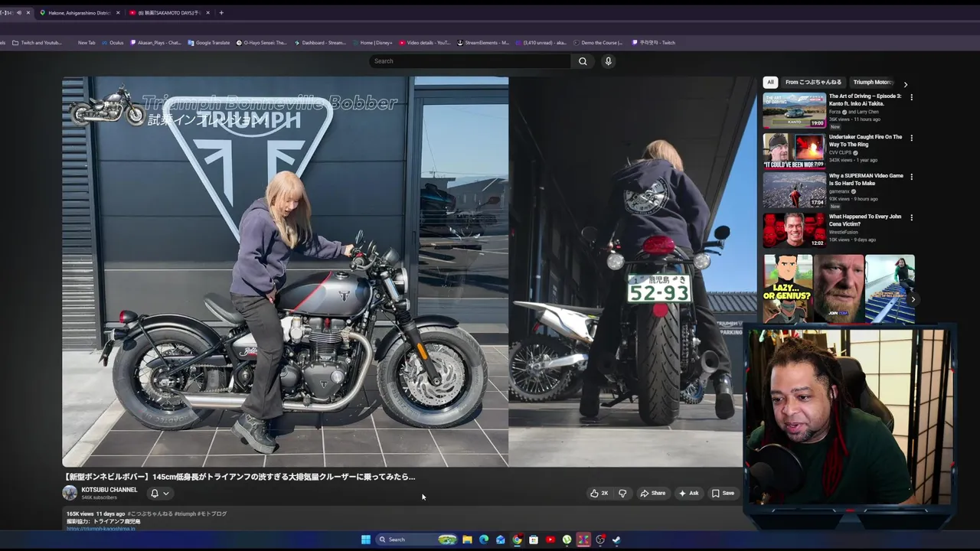Open YouTube app icon in taskbar
Screen dimensions: 980x551
coord(550,540)
